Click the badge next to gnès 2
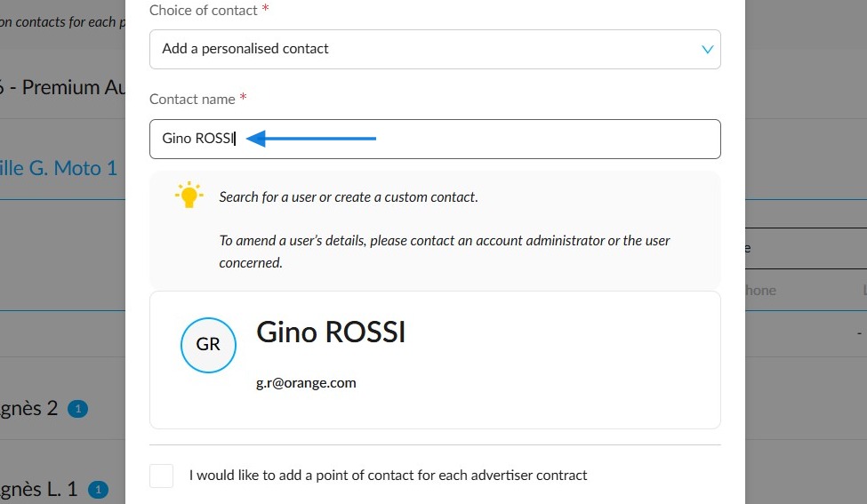867x504 pixels. [x=78, y=409]
